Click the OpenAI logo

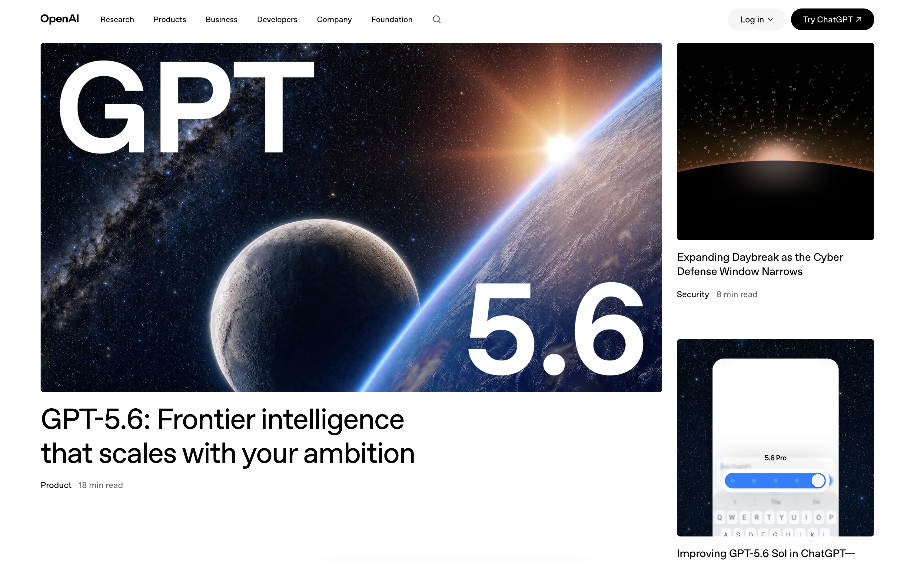[x=60, y=19]
